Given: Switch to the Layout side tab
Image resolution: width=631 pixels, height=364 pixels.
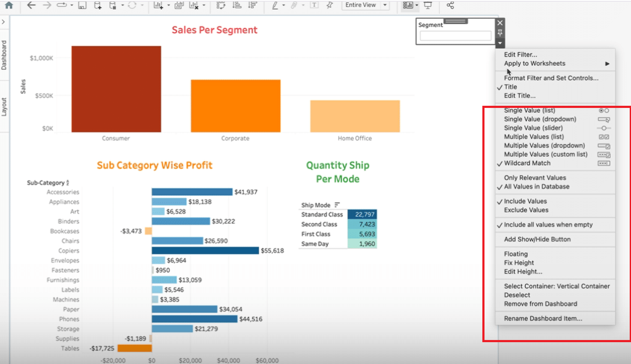Looking at the screenshot, I should pos(4,107).
